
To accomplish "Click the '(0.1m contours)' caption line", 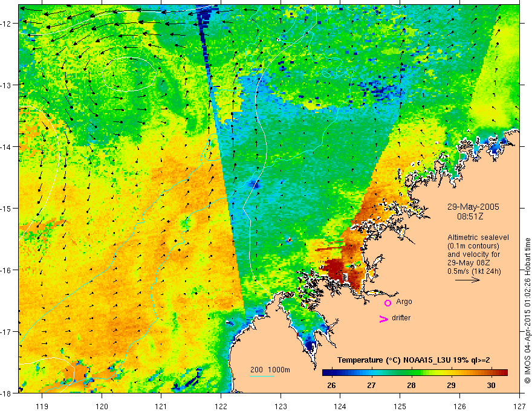I will (x=473, y=246).
